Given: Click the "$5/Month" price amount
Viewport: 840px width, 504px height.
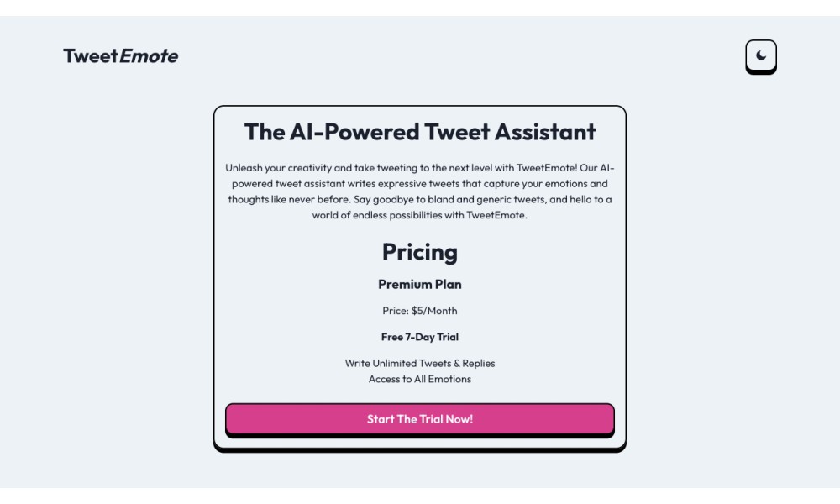Looking at the screenshot, I should pos(434,311).
